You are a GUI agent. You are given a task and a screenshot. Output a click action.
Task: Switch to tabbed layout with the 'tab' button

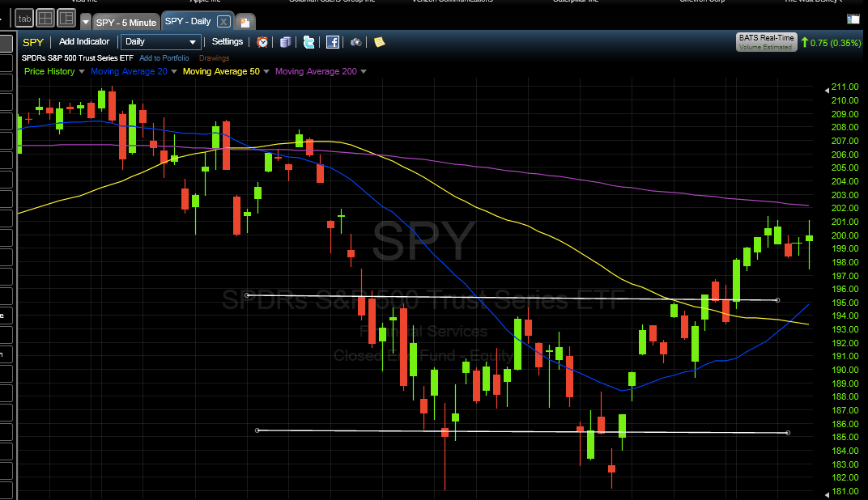(x=24, y=19)
